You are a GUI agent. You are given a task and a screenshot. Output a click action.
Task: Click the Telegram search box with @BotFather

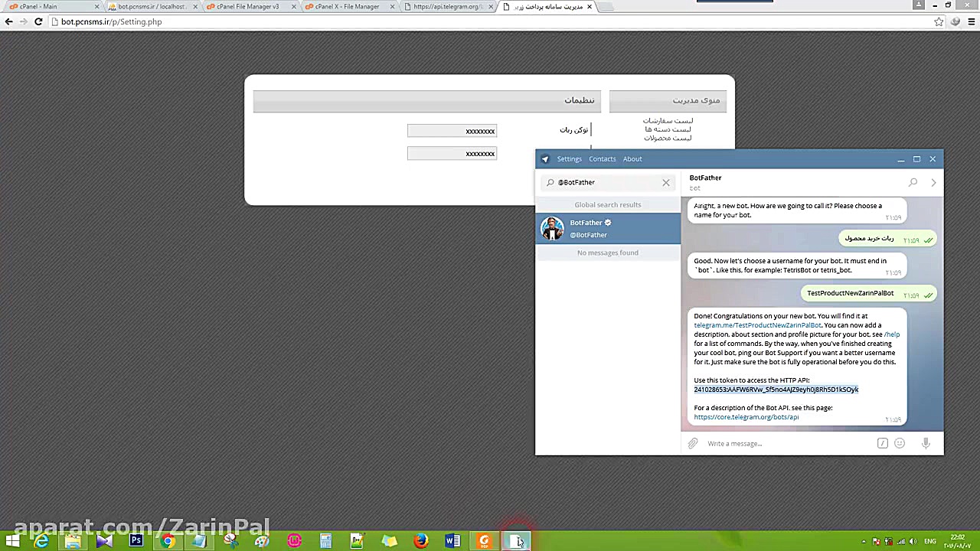pos(607,182)
